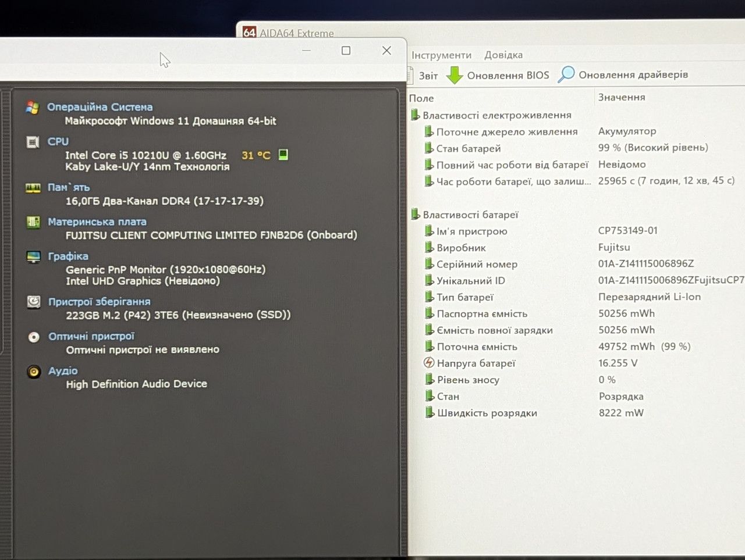The height and width of the screenshot is (560, 745).
Task: Click the Звіт toolbar button
Action: (x=424, y=76)
